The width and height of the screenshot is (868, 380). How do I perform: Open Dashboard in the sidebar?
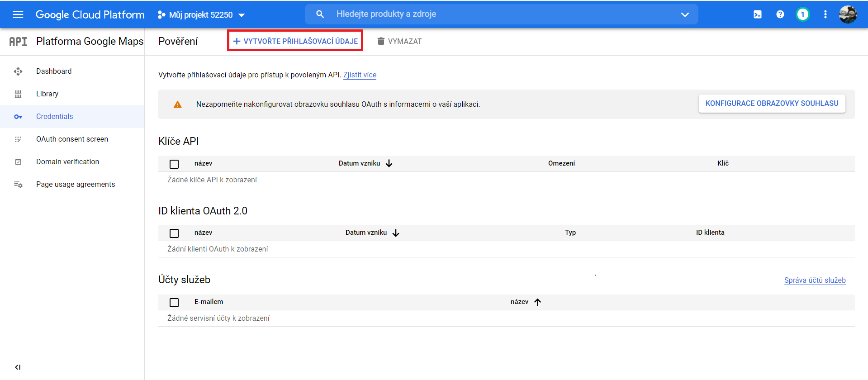tap(54, 71)
